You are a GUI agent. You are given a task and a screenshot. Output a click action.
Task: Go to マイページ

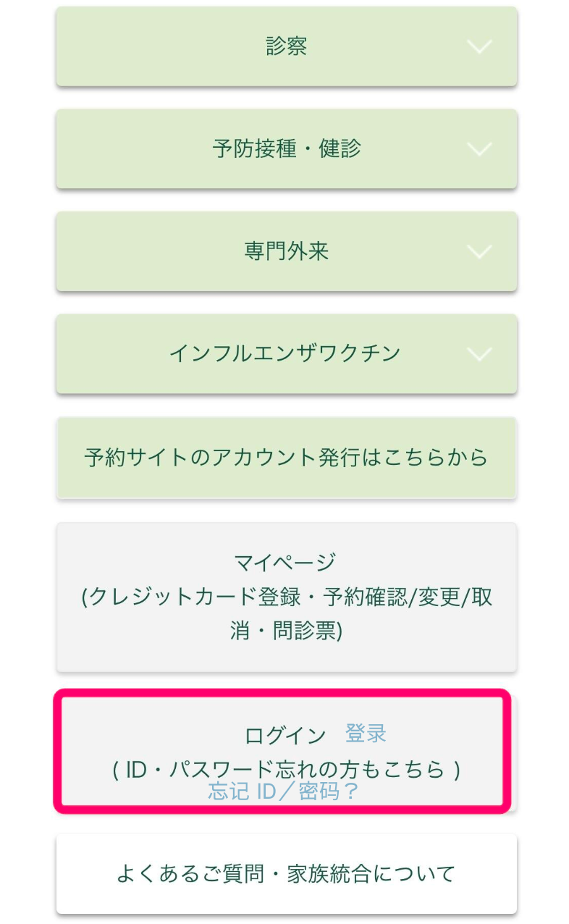tap(285, 562)
